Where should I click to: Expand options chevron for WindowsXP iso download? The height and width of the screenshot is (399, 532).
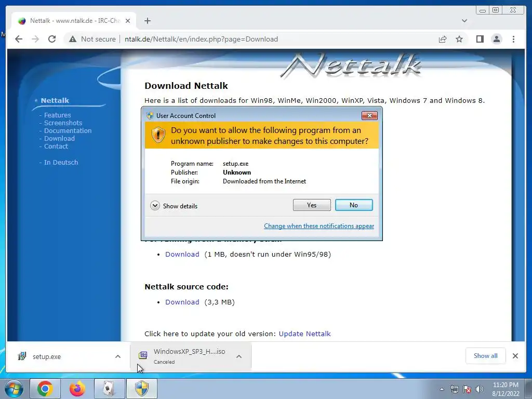click(x=239, y=356)
